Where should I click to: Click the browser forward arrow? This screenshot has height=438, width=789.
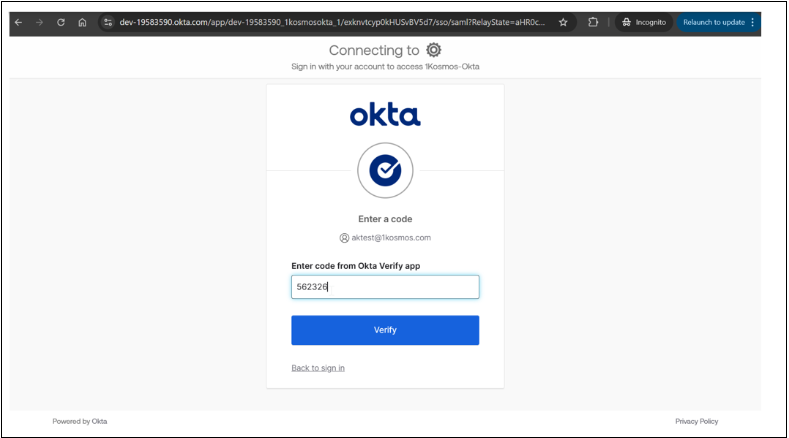(x=39, y=22)
